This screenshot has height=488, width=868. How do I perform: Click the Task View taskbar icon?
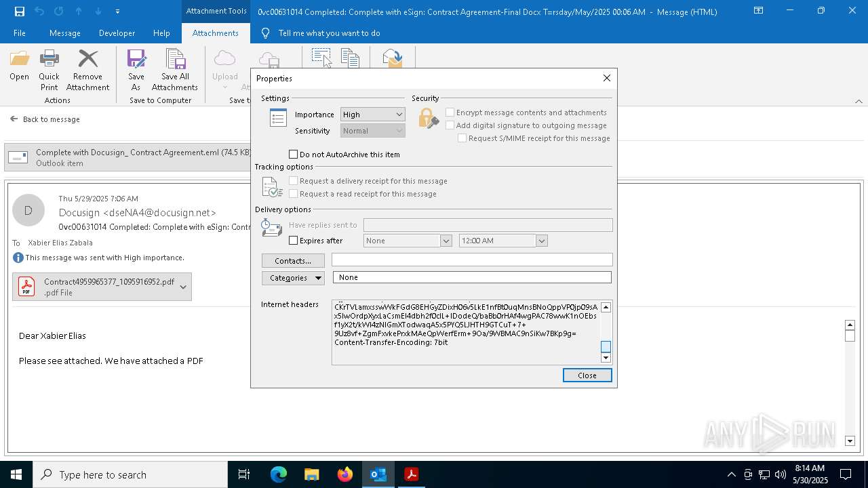click(x=244, y=474)
